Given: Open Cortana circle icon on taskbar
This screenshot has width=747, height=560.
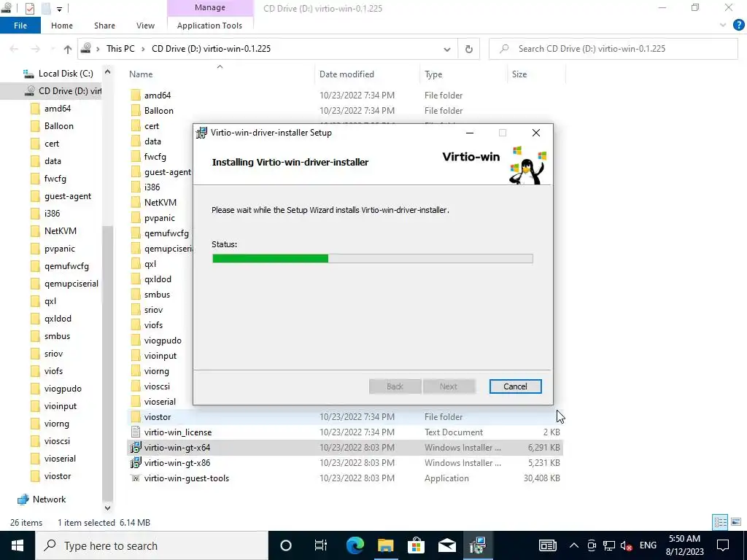Looking at the screenshot, I should tap(286, 545).
